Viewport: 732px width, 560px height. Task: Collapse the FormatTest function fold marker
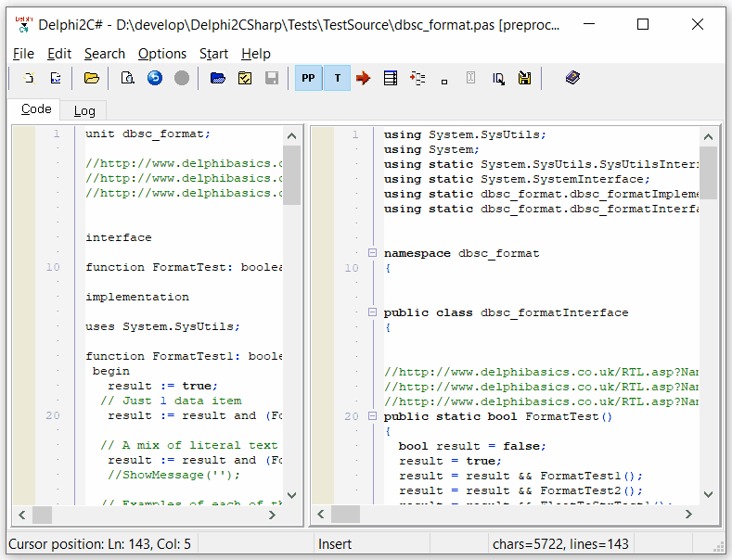point(372,415)
